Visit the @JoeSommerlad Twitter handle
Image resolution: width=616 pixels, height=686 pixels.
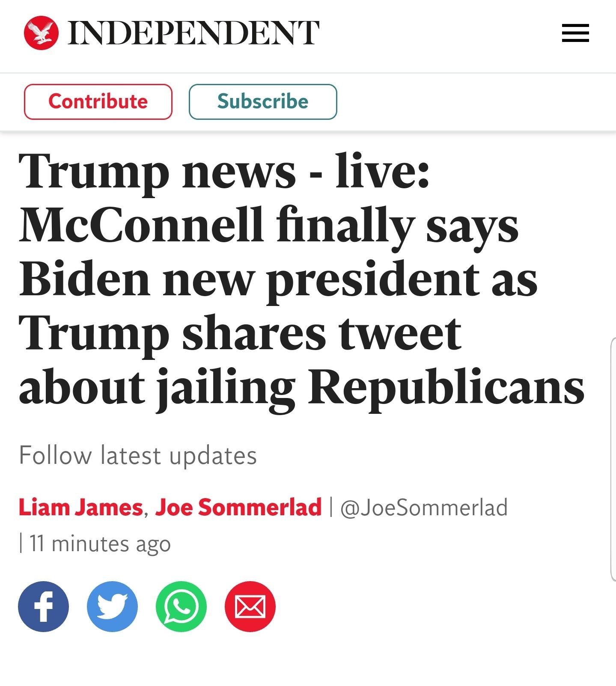point(424,507)
